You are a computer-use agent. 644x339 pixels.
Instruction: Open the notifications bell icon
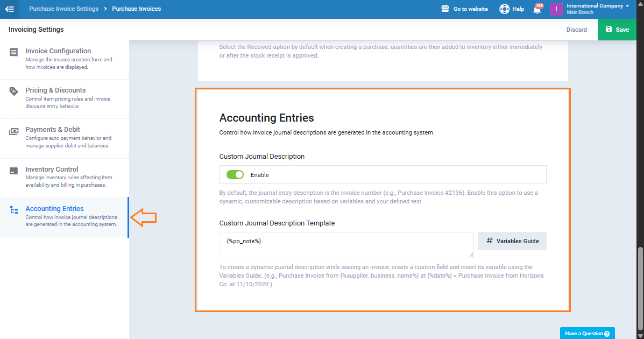(537, 9)
